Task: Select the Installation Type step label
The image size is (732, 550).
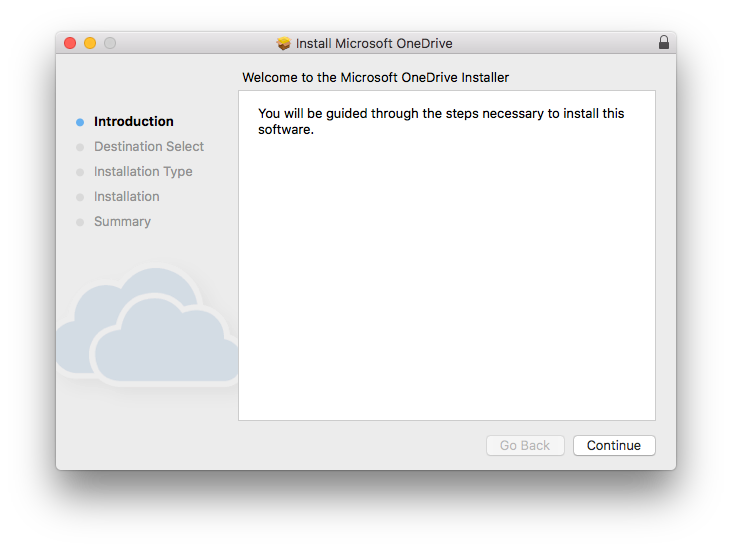Action: (x=143, y=172)
